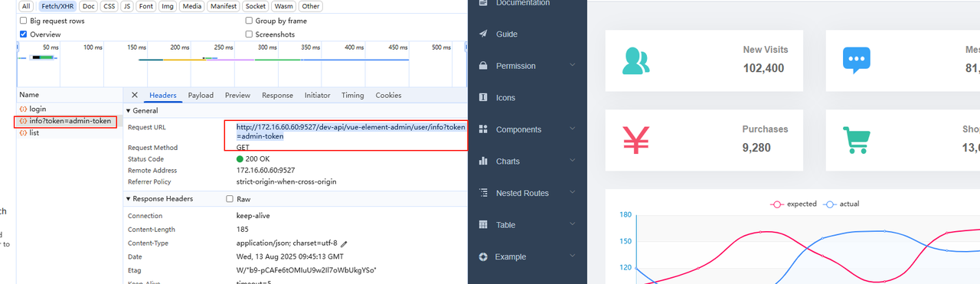Open the Initiator tab

tap(317, 96)
